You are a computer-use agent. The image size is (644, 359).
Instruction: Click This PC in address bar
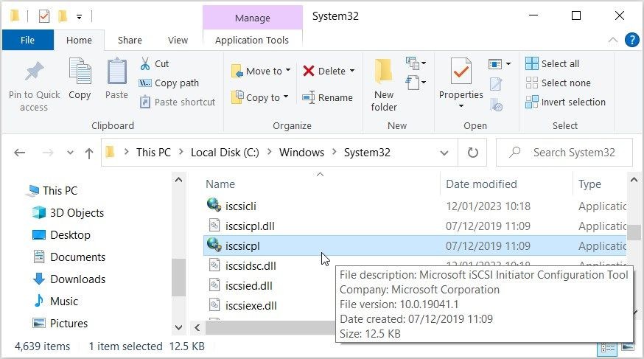click(153, 153)
